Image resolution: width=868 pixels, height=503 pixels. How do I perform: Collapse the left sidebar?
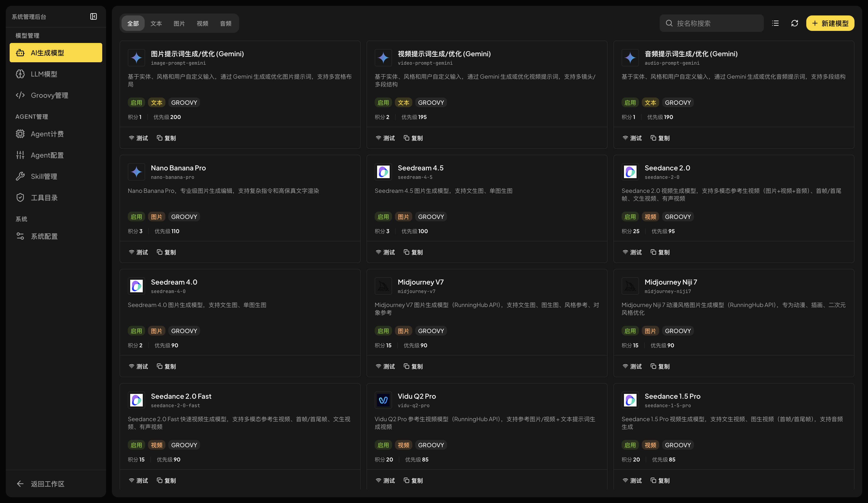[93, 16]
